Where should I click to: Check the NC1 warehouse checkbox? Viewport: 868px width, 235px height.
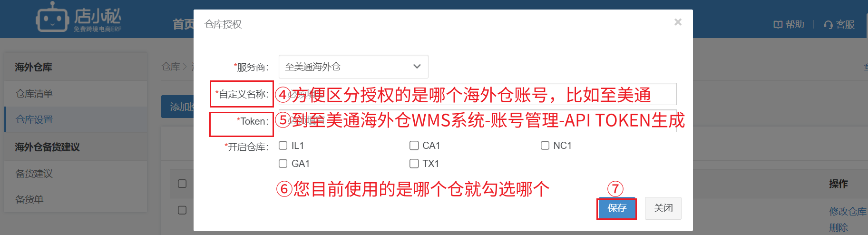(545, 146)
